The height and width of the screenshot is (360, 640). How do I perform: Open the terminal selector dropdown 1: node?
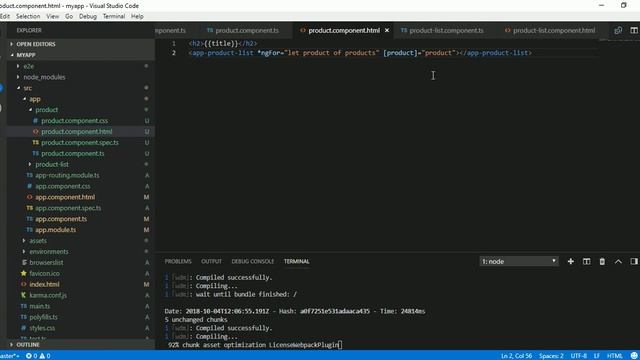click(x=519, y=261)
